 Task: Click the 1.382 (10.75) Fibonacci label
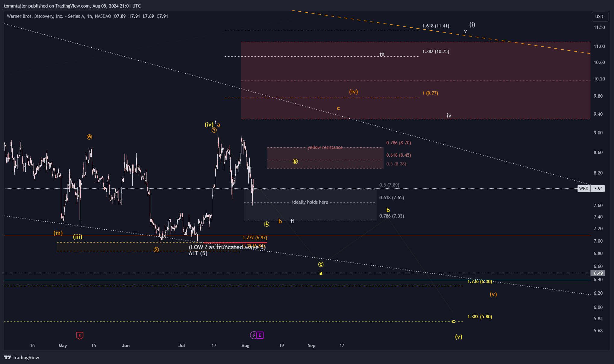(436, 52)
